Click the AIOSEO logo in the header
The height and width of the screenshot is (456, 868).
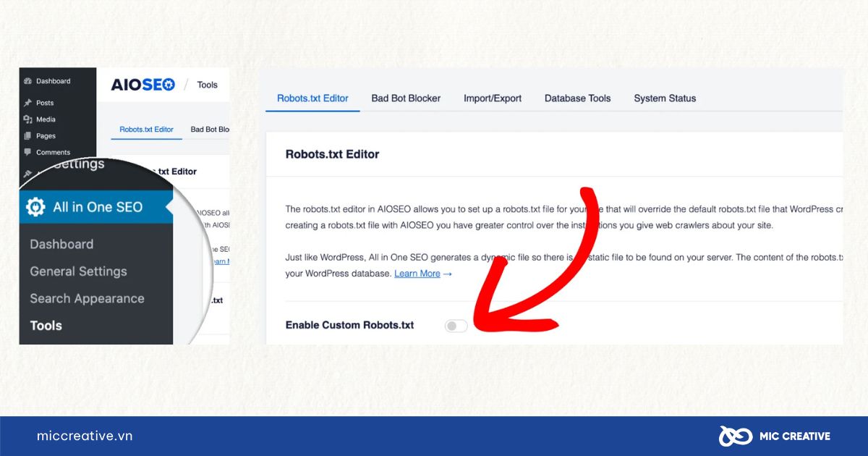tap(142, 85)
